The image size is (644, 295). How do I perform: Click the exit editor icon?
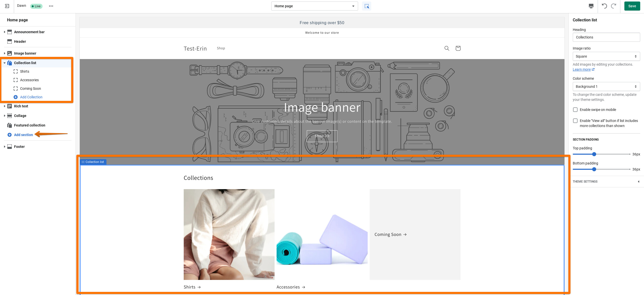[7, 6]
